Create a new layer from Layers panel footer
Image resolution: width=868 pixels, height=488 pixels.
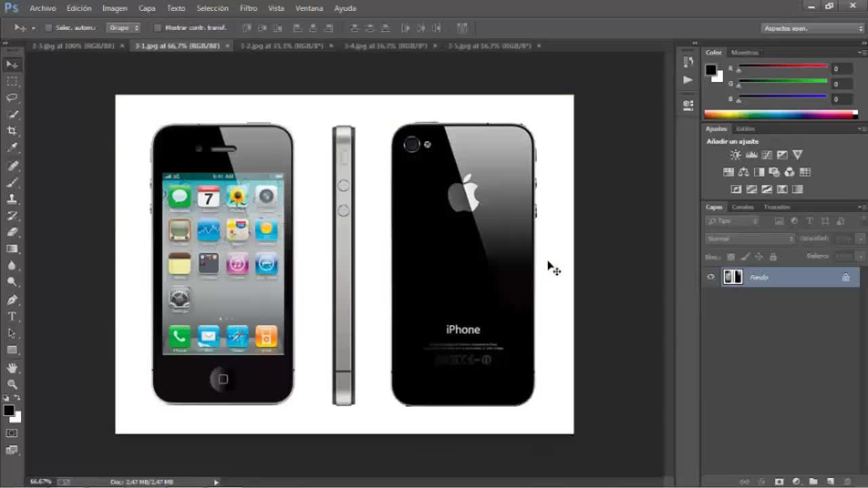(x=829, y=482)
